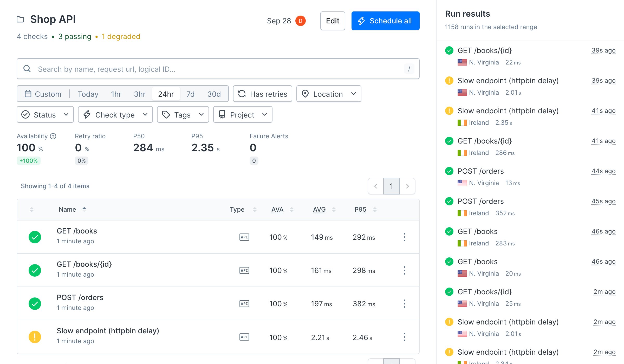624x364 pixels.
Task: Select the 1hr time range
Action: (116, 94)
